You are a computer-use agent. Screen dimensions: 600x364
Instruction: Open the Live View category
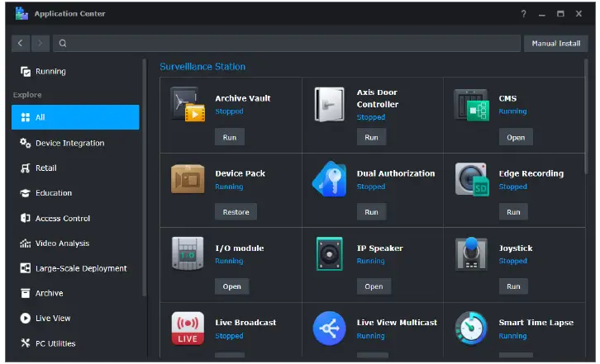click(75, 318)
